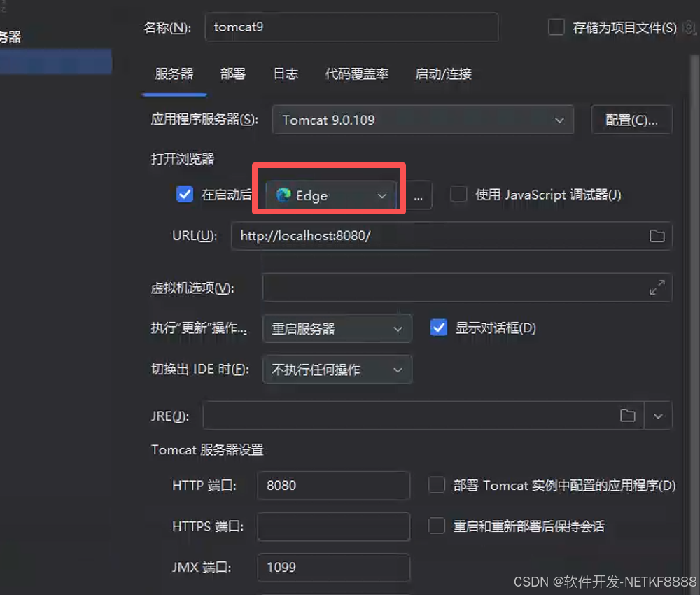Switch to the 日志 tab

[286, 73]
